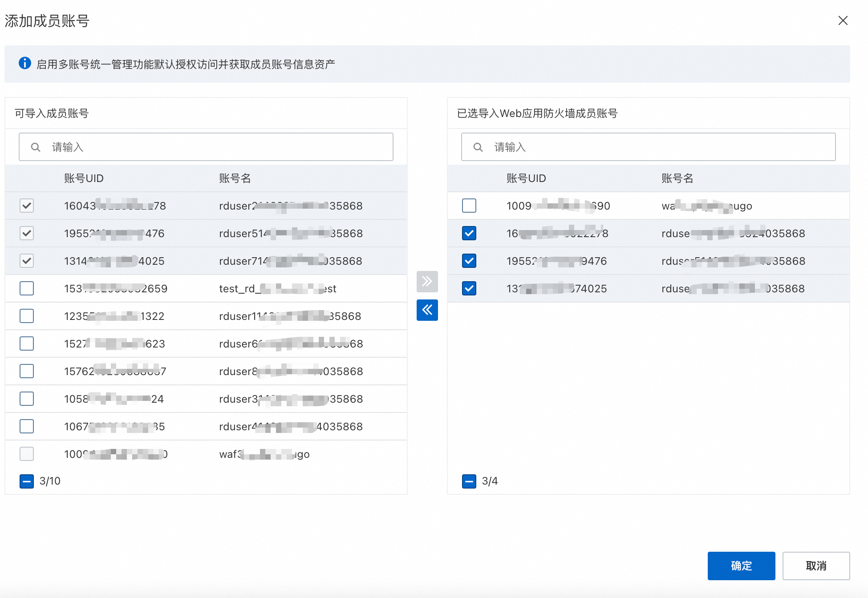Click the search icon in the left panel
Screen dimensions: 868x598
(36, 147)
